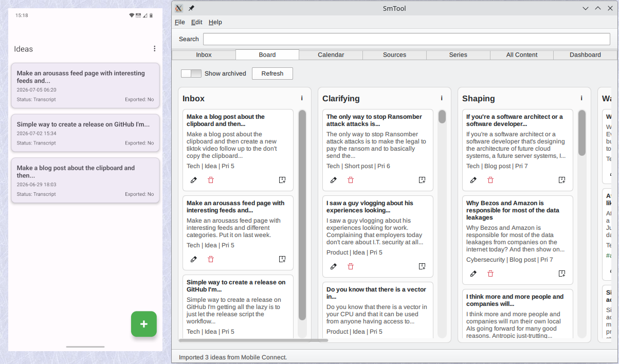Screen dimensions: 619x364
Task: Click the '2026-07-05 06:20' timestamp on phone
Action: [37, 90]
